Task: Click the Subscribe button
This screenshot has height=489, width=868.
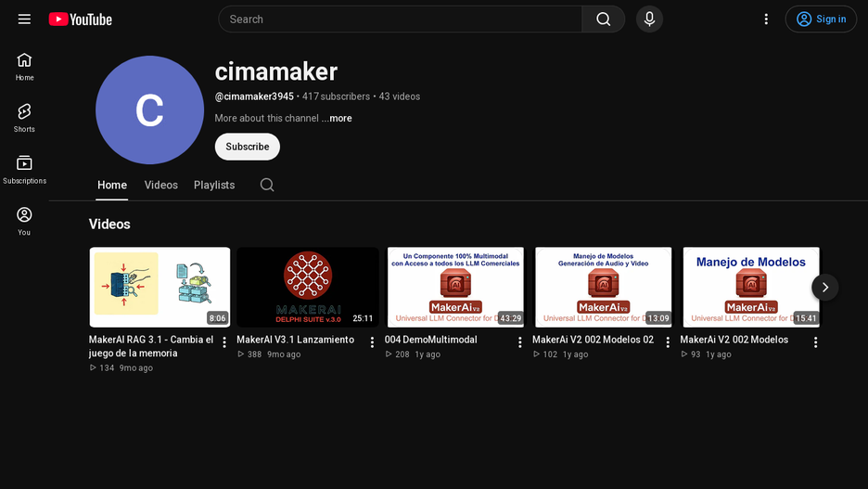Action: click(x=248, y=147)
